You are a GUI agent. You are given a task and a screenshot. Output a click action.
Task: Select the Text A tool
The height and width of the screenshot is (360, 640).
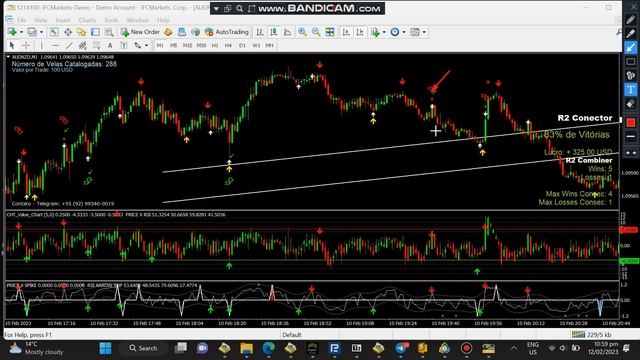(110, 45)
